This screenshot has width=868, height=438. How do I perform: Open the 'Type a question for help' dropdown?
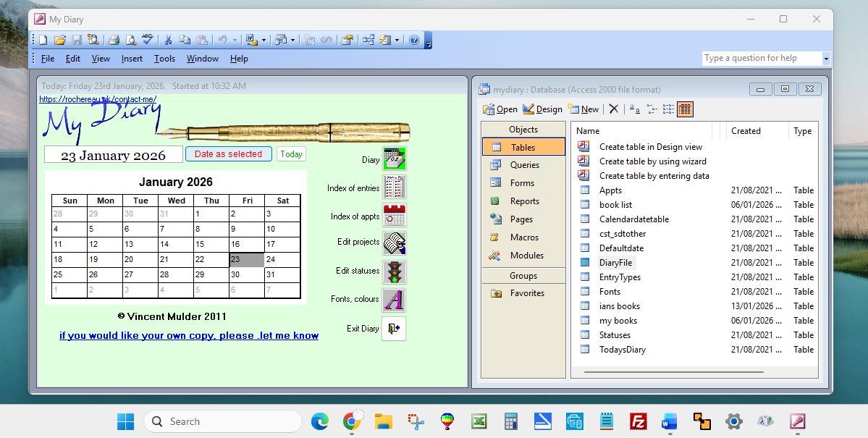(826, 59)
